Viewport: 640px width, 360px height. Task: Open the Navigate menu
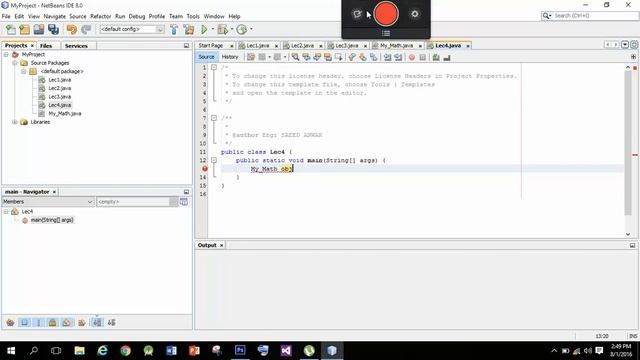pyautogui.click(x=54, y=16)
